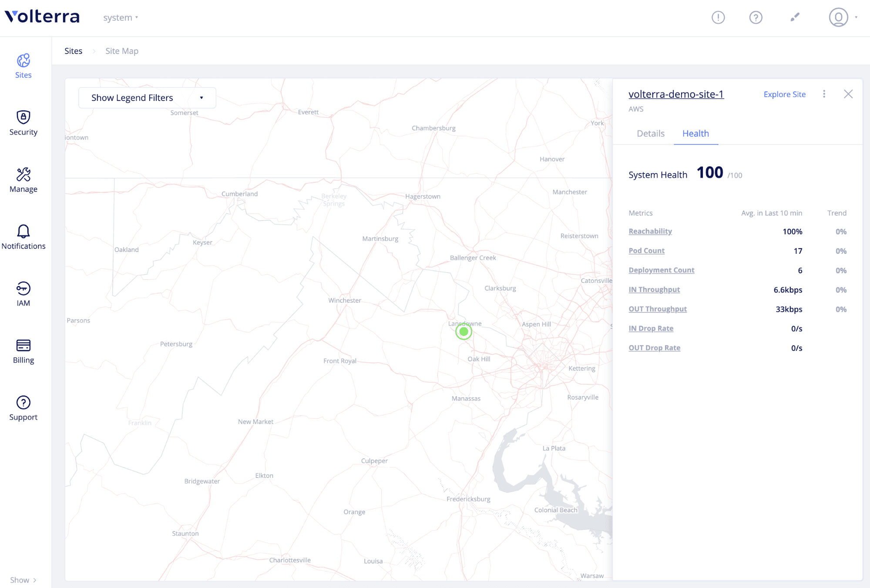Image resolution: width=870 pixels, height=588 pixels.
Task: Click the 33kbps throughput value
Action: pos(789,309)
